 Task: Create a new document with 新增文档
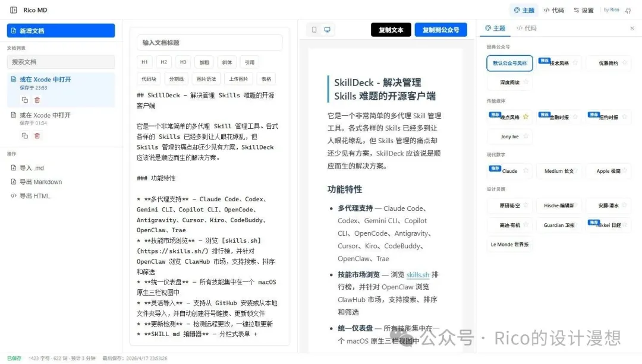point(61,31)
